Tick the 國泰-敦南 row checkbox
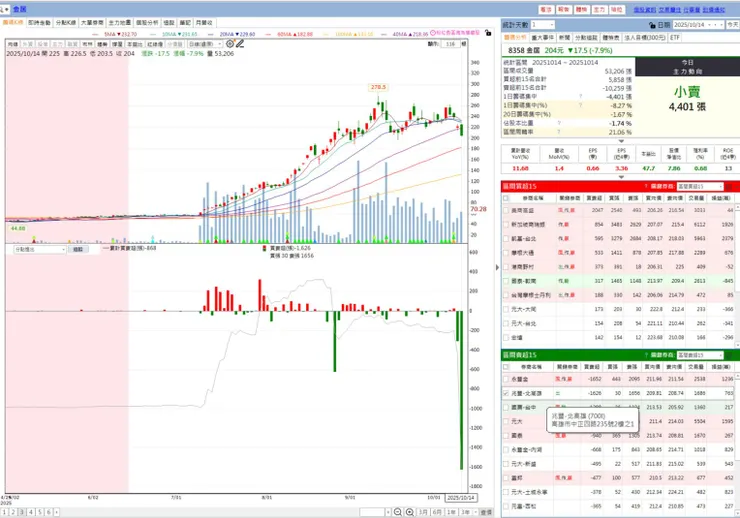This screenshot has width=740, height=518. point(506,281)
